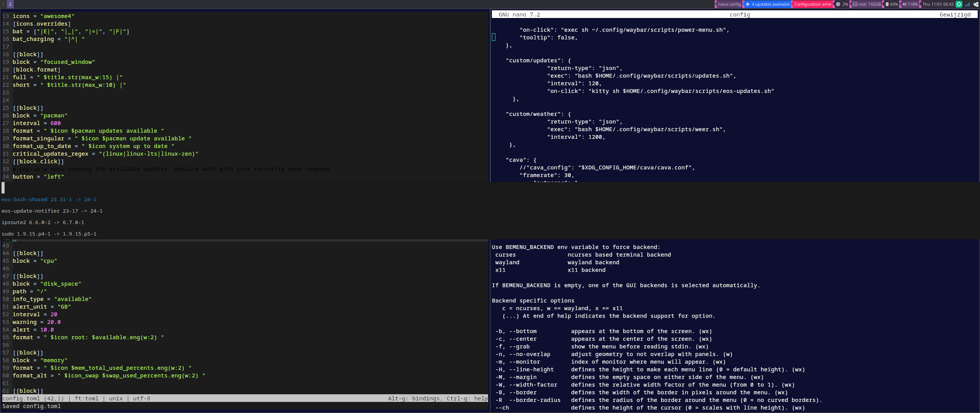The width and height of the screenshot is (980, 413).
Task: Click the volume speaker icon
Action: (x=904, y=4)
